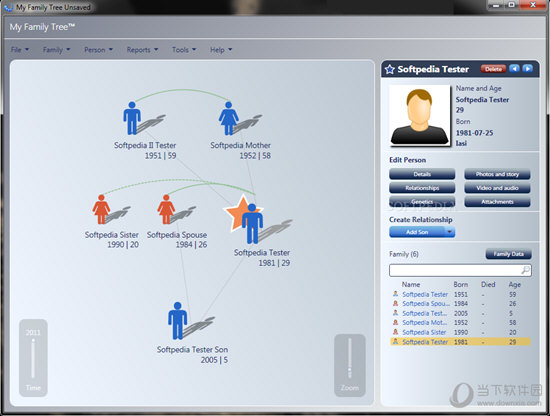
Task: Sort family list by Died column header
Action: click(x=488, y=284)
